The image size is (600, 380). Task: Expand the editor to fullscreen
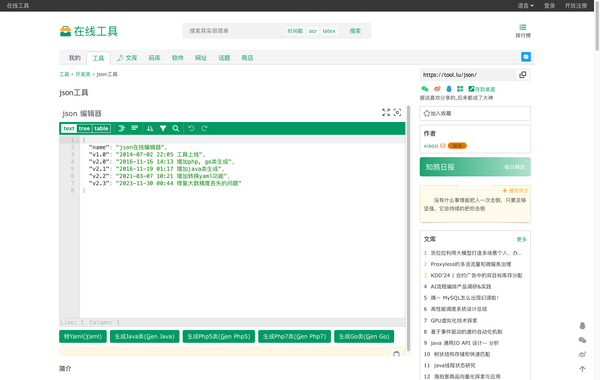click(x=386, y=112)
